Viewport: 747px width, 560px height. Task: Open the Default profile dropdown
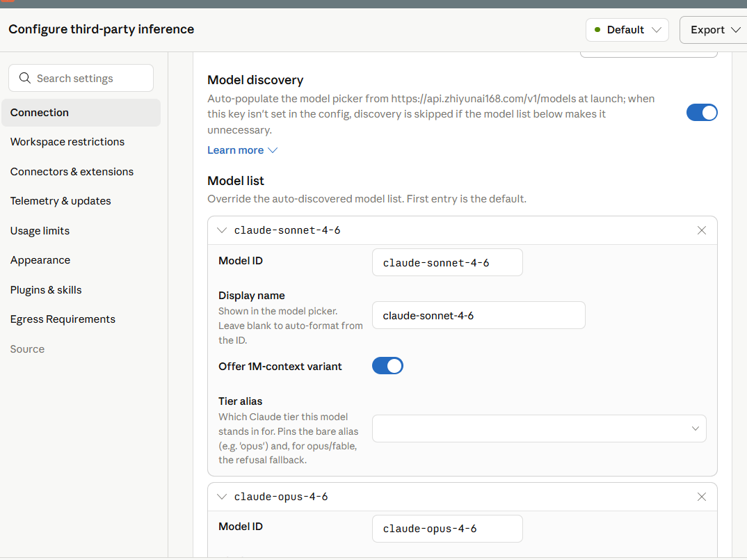(x=627, y=30)
